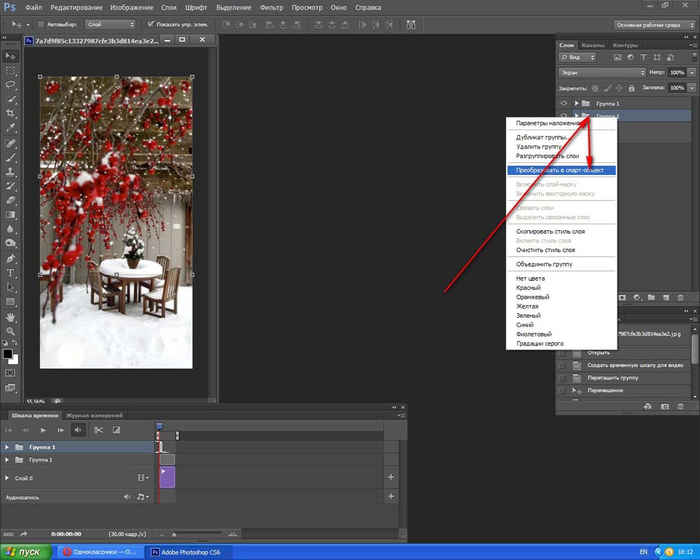This screenshot has width=700, height=560.
Task: Open the Экран blend mode dropdown
Action: (602, 72)
